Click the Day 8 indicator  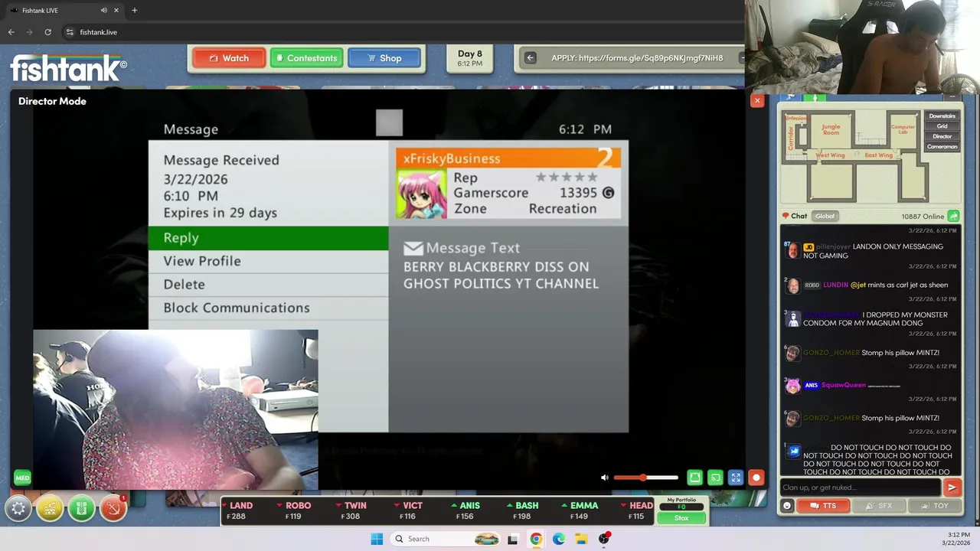point(470,58)
